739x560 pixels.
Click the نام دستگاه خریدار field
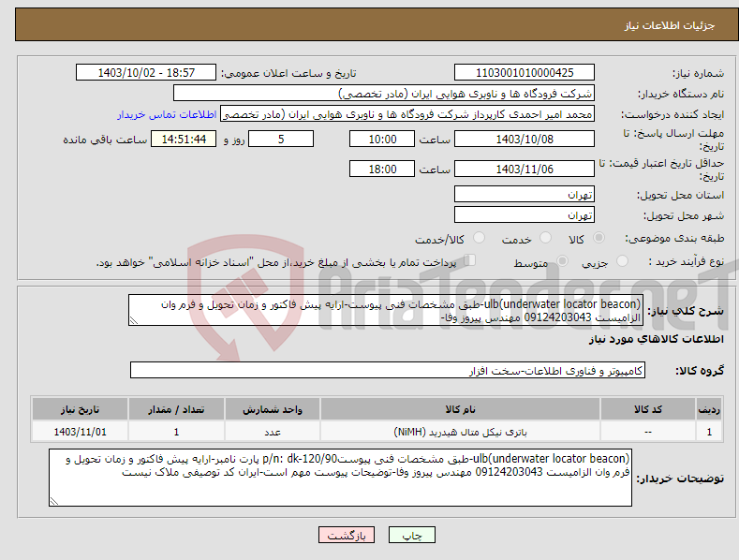click(x=384, y=94)
